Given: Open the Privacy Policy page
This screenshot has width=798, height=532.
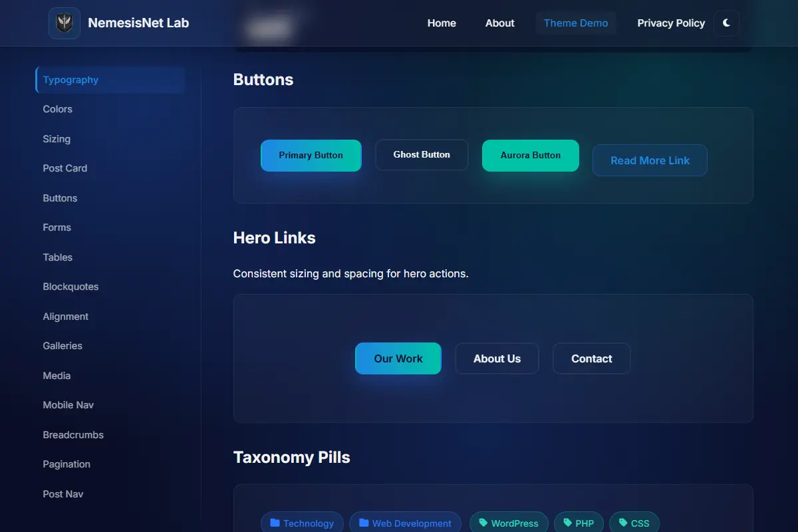Looking at the screenshot, I should click(x=671, y=23).
